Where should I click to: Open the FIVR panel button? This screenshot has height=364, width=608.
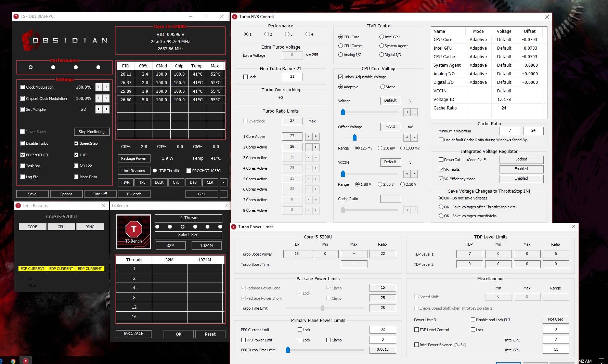[125, 182]
